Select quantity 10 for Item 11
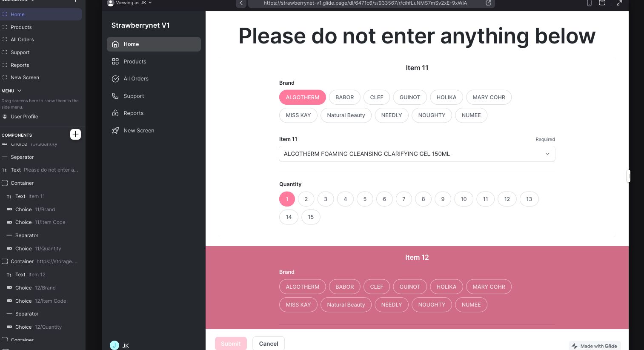The width and height of the screenshot is (644, 350). pyautogui.click(x=464, y=199)
